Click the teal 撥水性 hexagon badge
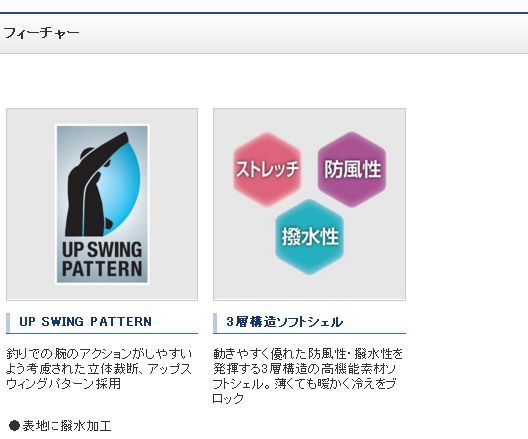This screenshot has width=528, height=439. pos(310,237)
